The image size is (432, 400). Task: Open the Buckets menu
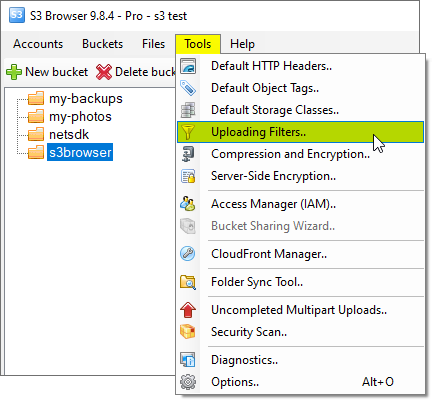102,44
